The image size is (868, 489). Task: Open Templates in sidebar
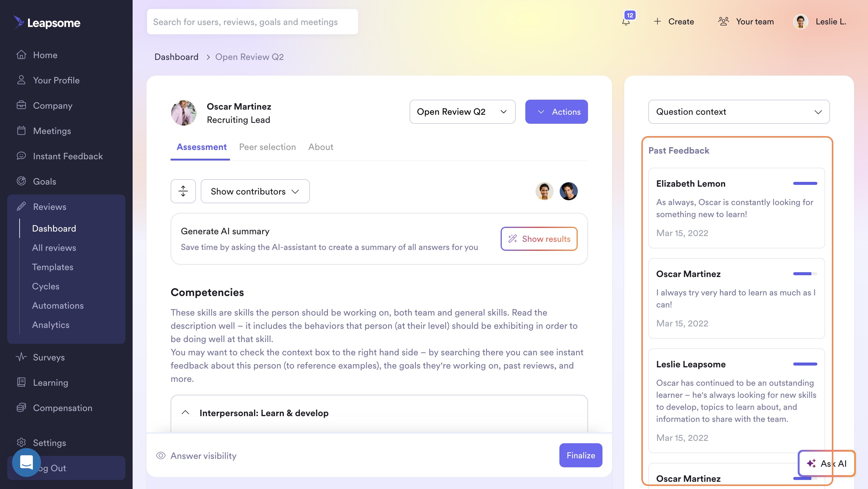pyautogui.click(x=52, y=266)
